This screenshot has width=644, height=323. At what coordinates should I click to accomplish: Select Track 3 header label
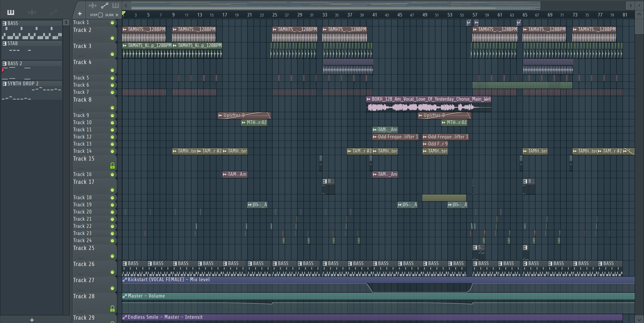(82, 46)
